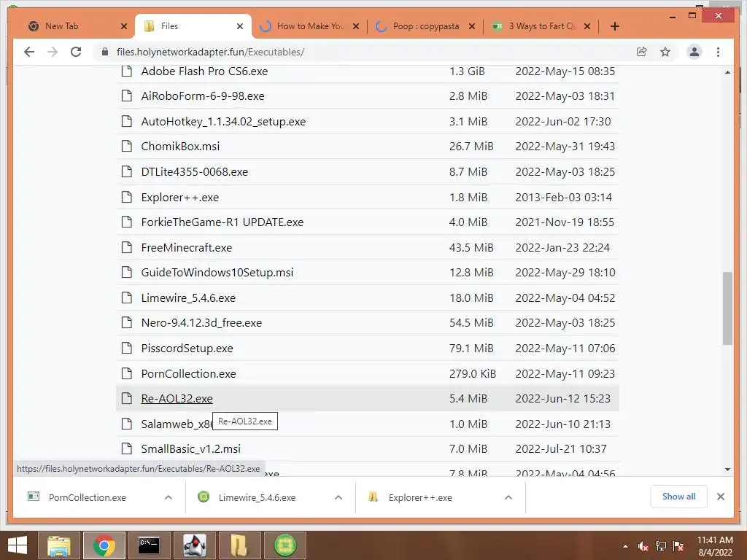Viewport: 747px width, 560px height.
Task: Go back to the previous page
Action: (29, 52)
